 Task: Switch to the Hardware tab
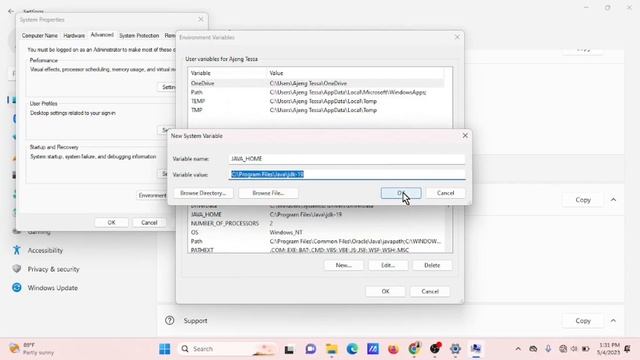(x=74, y=36)
